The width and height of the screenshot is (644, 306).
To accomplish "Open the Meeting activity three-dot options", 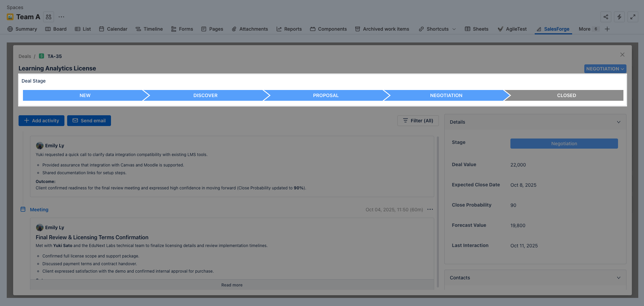I will coord(430,210).
